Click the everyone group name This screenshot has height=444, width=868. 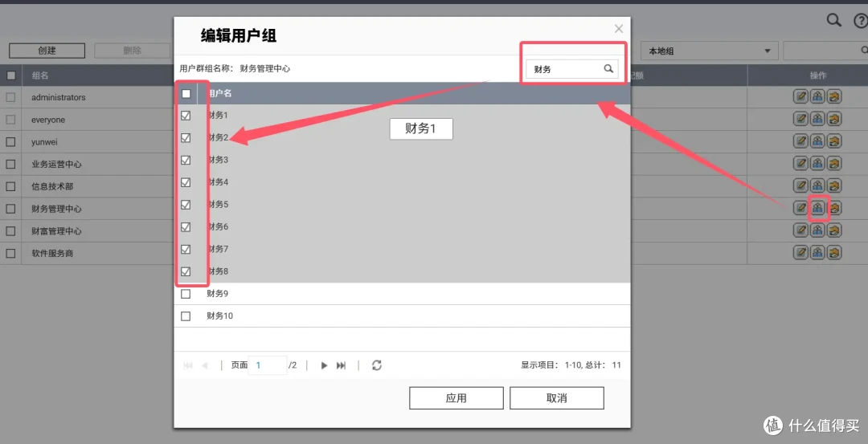coord(48,120)
